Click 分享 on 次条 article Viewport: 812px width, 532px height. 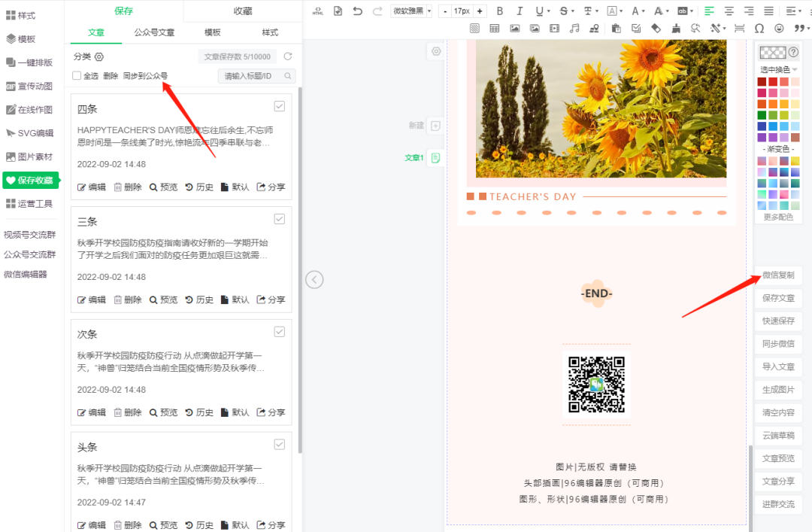coord(271,413)
